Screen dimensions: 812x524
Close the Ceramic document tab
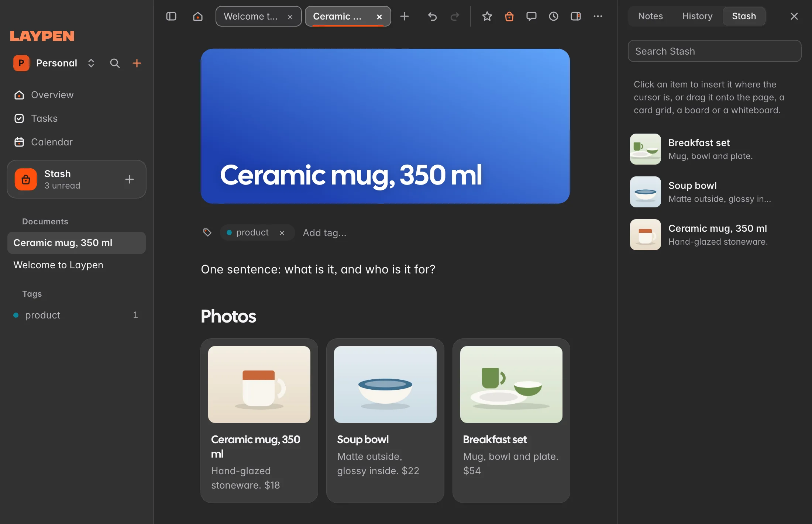click(x=379, y=17)
